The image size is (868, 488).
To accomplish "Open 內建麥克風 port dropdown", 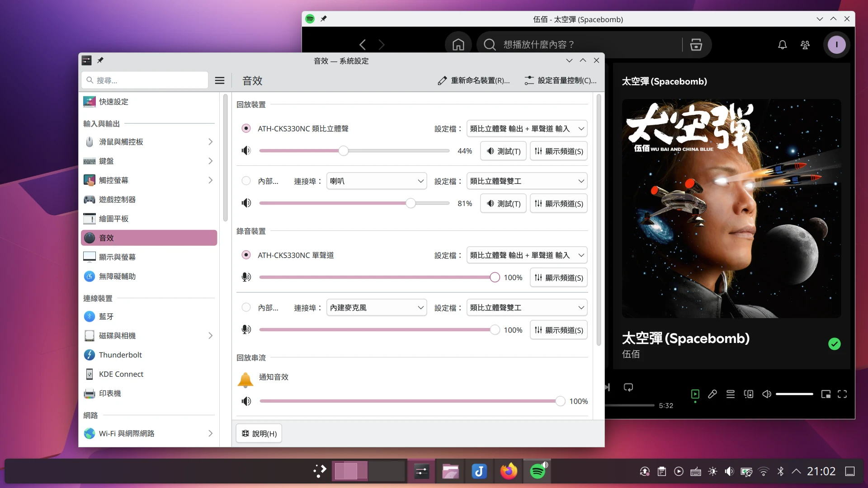I will point(377,308).
